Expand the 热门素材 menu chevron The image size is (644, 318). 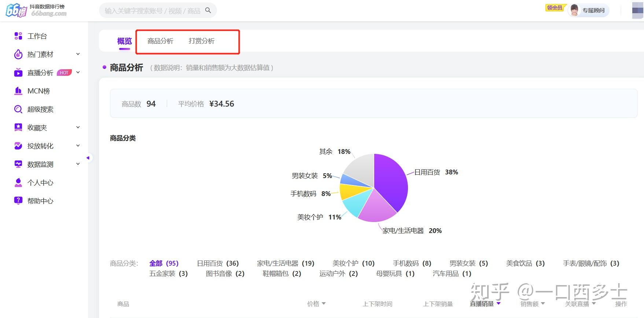coord(78,54)
